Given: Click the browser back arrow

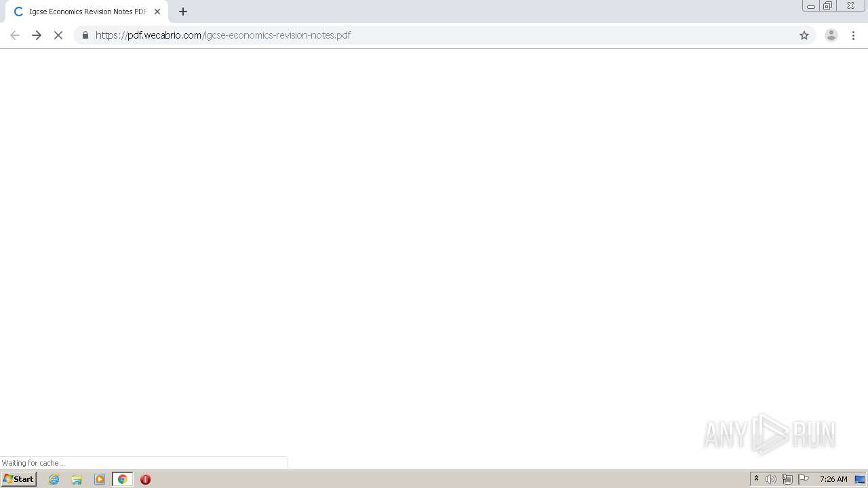Looking at the screenshot, I should [x=15, y=35].
